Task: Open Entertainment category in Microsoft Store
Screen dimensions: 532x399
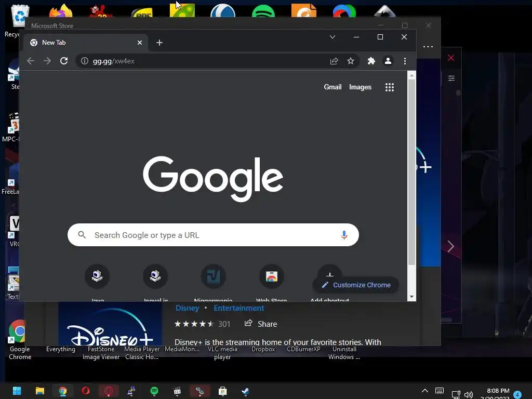Action: [238, 308]
